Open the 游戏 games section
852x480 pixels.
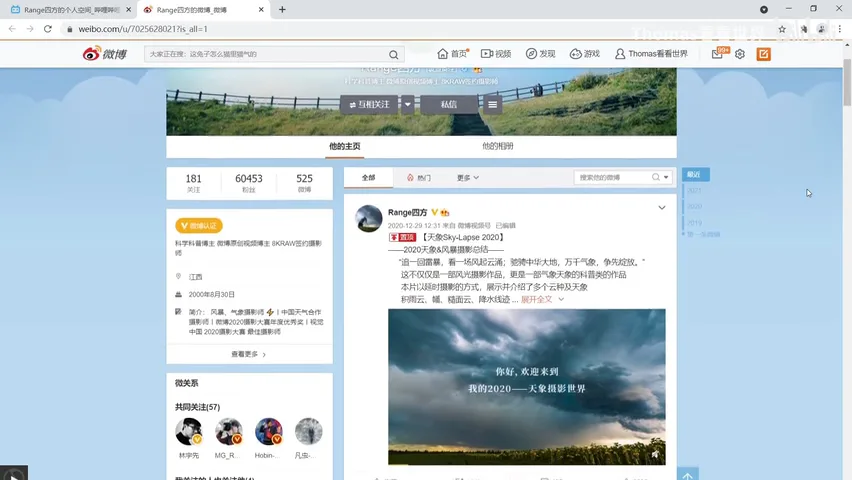tap(585, 53)
